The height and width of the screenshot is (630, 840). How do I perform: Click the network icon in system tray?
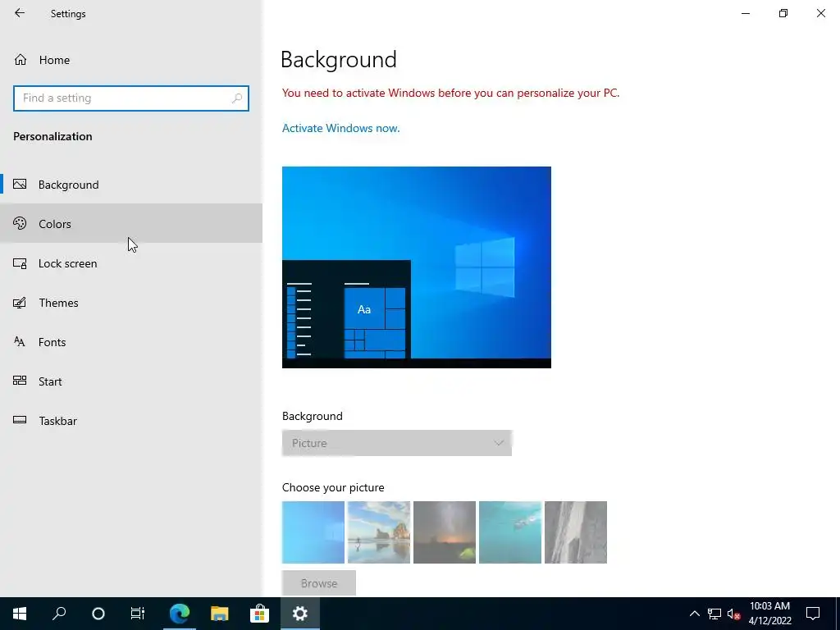pyautogui.click(x=714, y=614)
